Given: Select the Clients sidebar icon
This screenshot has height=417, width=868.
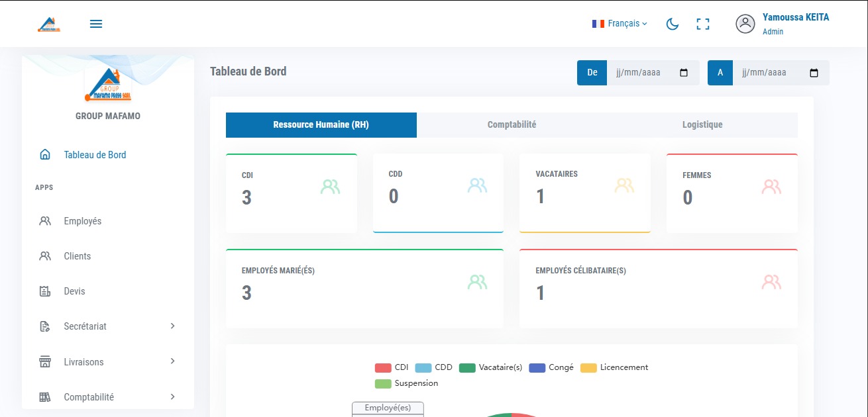Looking at the screenshot, I should click(x=44, y=255).
